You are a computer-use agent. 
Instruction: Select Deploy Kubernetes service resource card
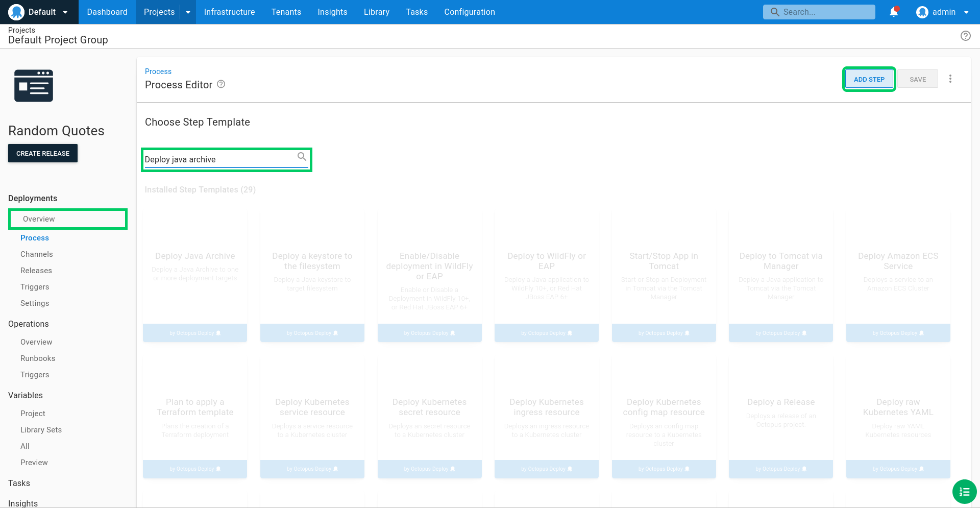(312, 418)
